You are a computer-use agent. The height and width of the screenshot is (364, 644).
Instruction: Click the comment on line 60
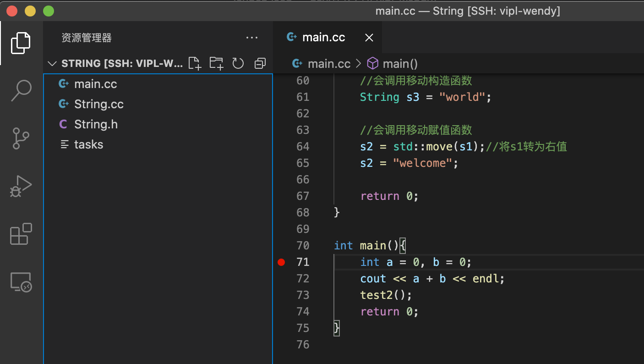click(x=416, y=81)
